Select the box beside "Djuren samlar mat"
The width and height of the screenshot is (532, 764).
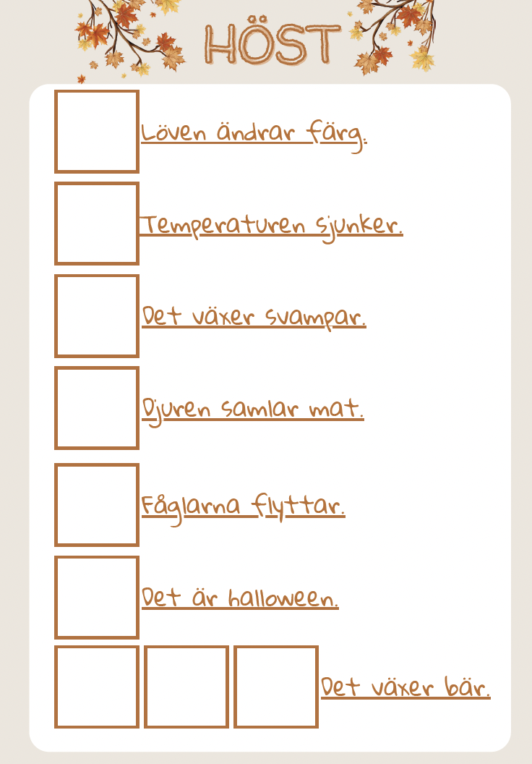pos(97,407)
